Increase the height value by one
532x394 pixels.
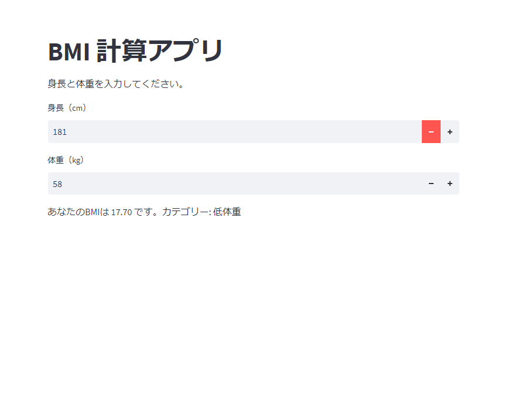pos(449,131)
